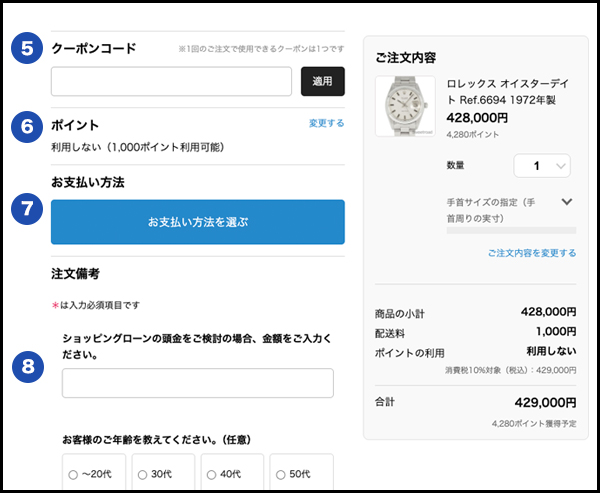Screen dimensions: 600x493
Task: Click the お支払い方法 section heading
Action: click(94, 183)
